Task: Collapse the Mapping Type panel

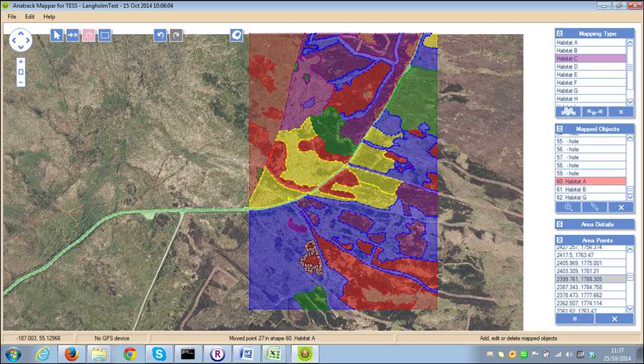Action: click(x=559, y=34)
